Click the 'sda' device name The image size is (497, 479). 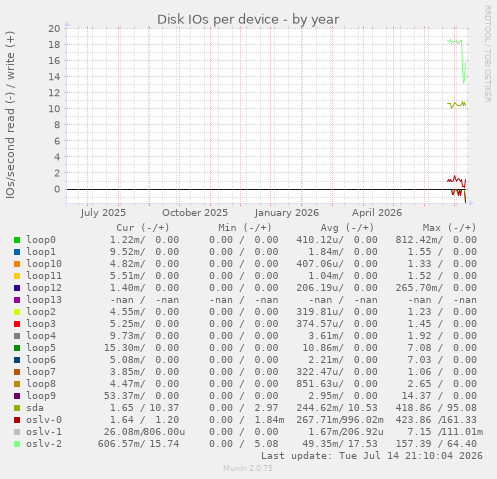tap(35, 408)
